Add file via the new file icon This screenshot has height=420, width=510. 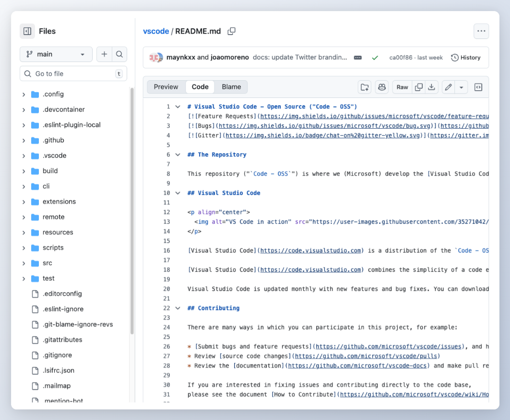(x=104, y=54)
